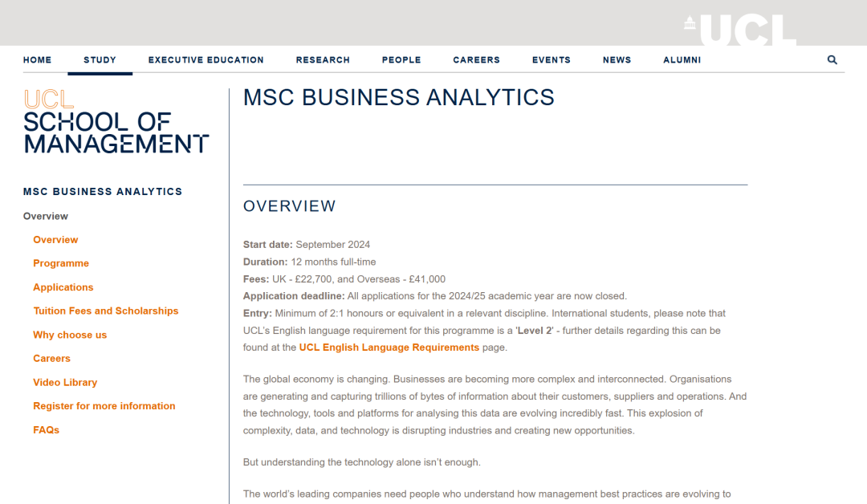Viewport: 867px width, 504px height.
Task: Open the News navigation item
Action: pyautogui.click(x=617, y=59)
